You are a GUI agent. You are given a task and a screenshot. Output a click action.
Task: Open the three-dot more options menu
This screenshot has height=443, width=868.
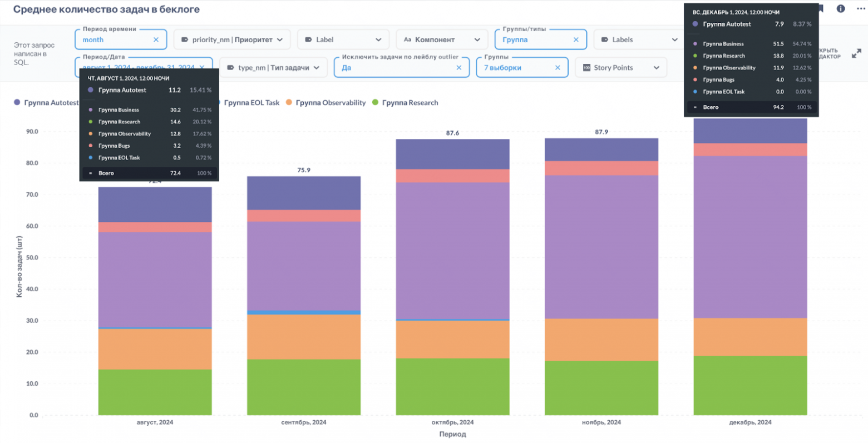click(861, 9)
